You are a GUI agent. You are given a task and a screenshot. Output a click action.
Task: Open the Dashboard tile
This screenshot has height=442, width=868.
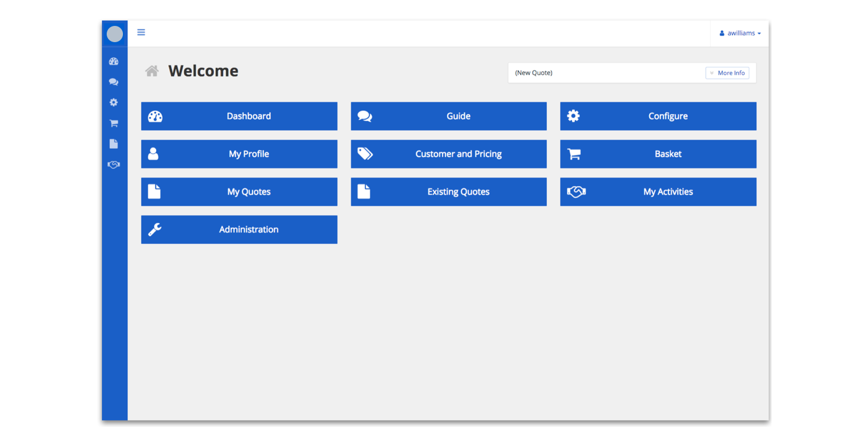point(239,116)
